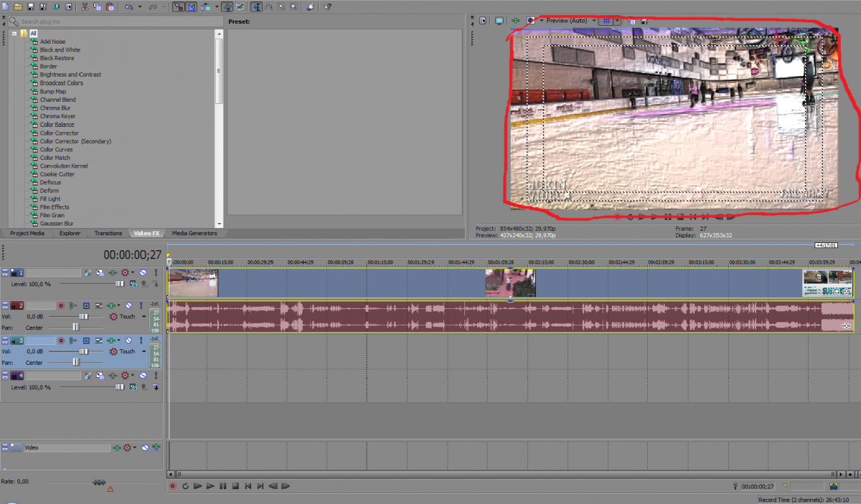Open Project Video Properties in preview toolbar
The height and width of the screenshot is (504, 861).
(483, 21)
